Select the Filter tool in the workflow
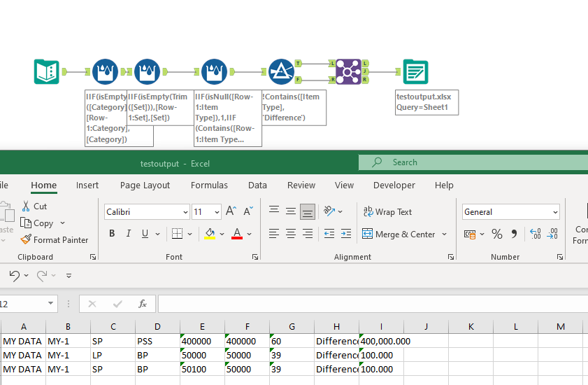 click(x=280, y=71)
